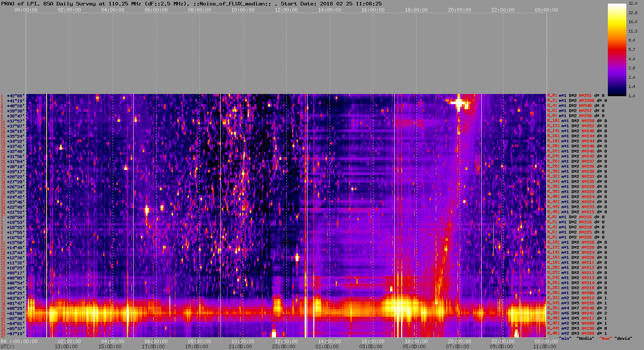Click the "UTC>>" axis label
Image resolution: width=644 pixels, height=350 pixels.
pos(8,347)
